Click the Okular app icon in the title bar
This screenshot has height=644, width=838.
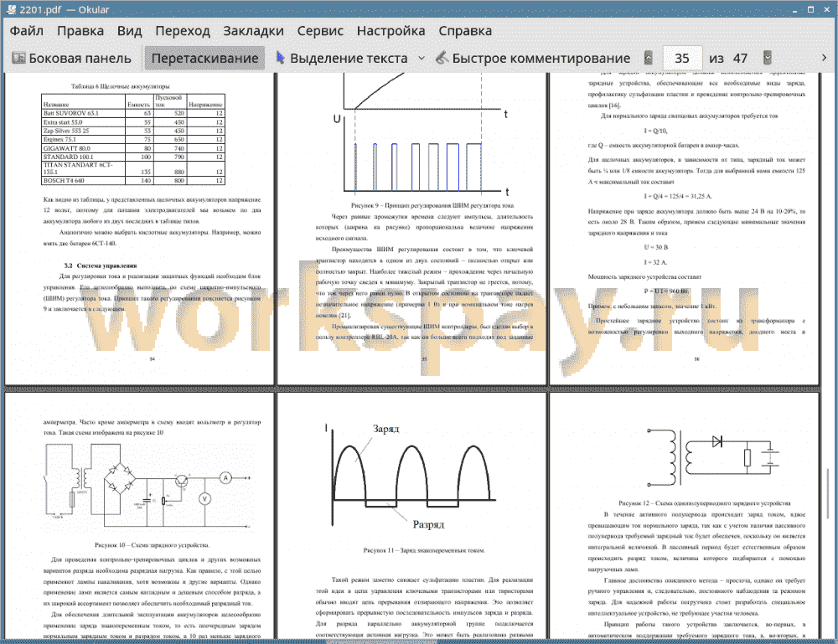click(x=11, y=9)
